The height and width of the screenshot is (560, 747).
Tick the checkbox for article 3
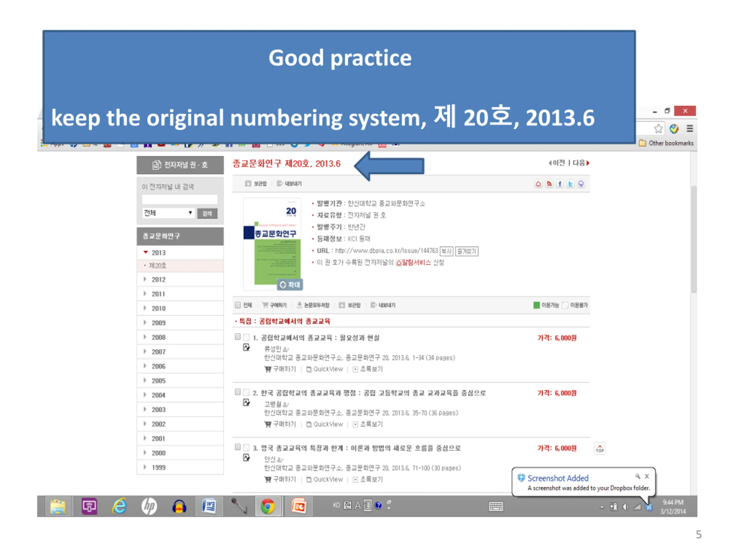238,447
